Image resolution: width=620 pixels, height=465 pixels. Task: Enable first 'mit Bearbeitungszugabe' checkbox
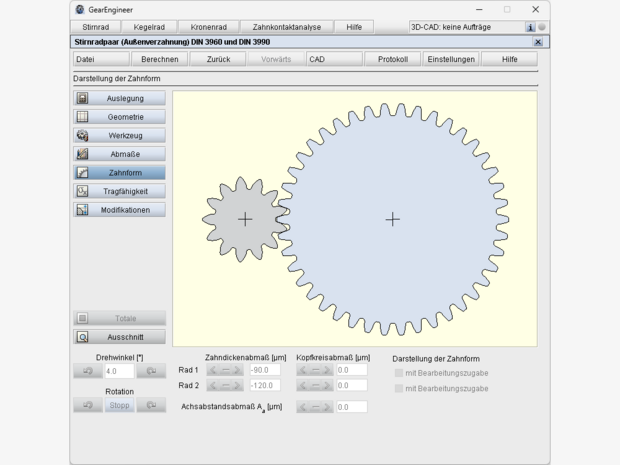tap(399, 373)
